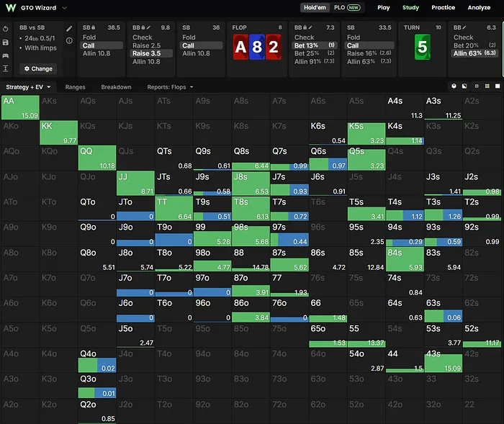Click the 43s hand cell
Viewport: 504px width, 424px height.
coord(444,361)
